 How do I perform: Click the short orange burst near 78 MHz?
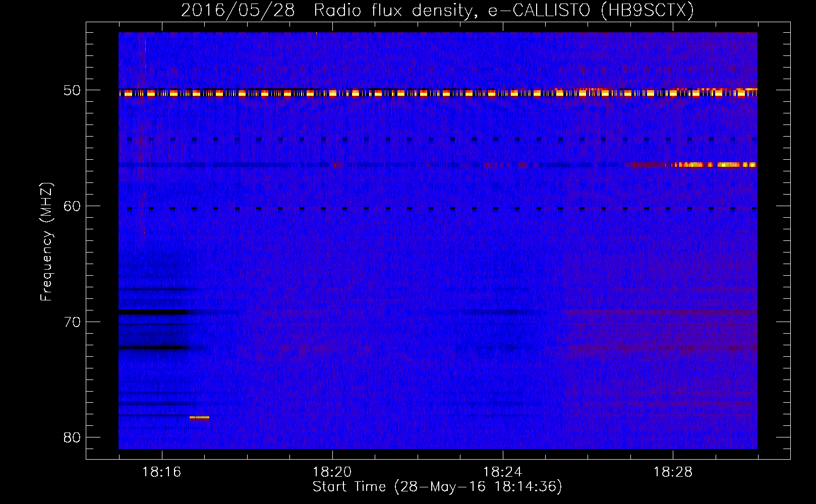[x=199, y=417]
